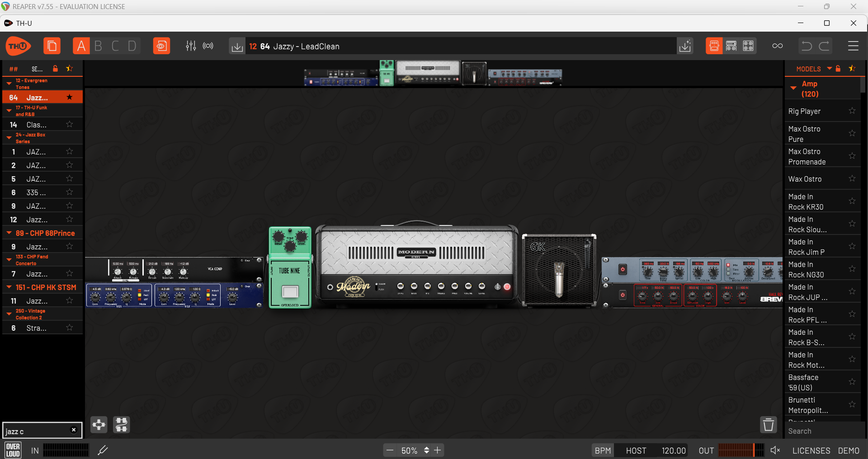
Task: Favorite the Wax Ostro model star
Action: (852, 178)
